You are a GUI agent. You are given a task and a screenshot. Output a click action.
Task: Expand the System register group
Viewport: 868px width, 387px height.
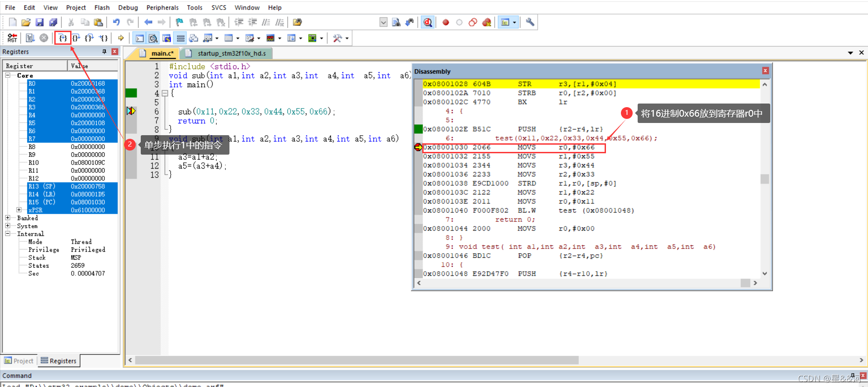pyautogui.click(x=8, y=226)
